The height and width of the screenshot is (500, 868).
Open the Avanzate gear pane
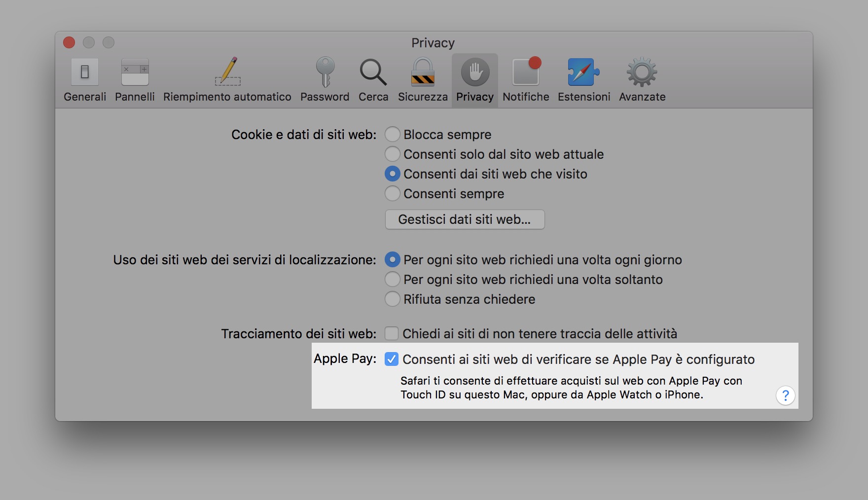[x=642, y=80]
